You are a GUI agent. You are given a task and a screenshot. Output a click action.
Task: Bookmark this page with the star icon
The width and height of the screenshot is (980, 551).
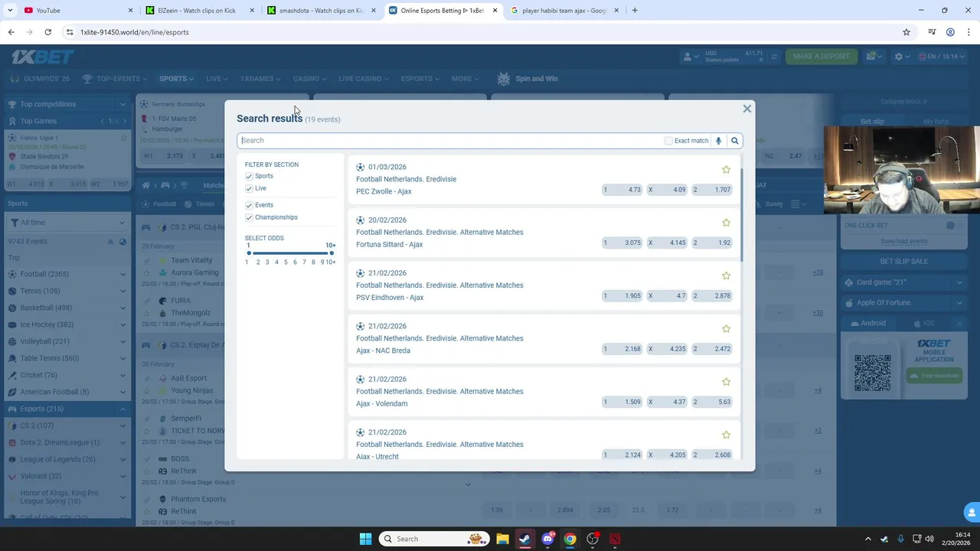coord(906,32)
